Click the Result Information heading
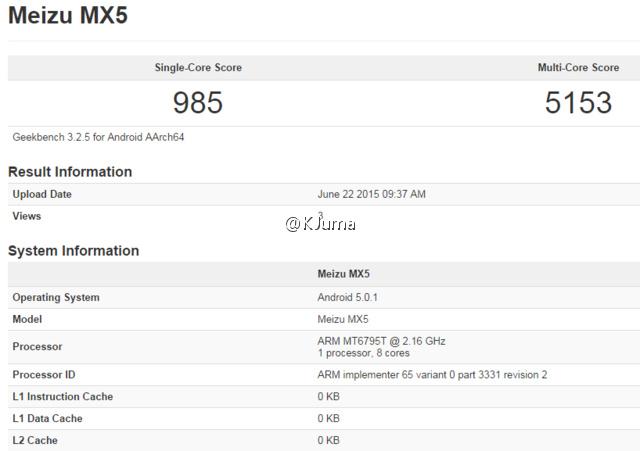Screen dimensions: 640x451 pos(70,172)
